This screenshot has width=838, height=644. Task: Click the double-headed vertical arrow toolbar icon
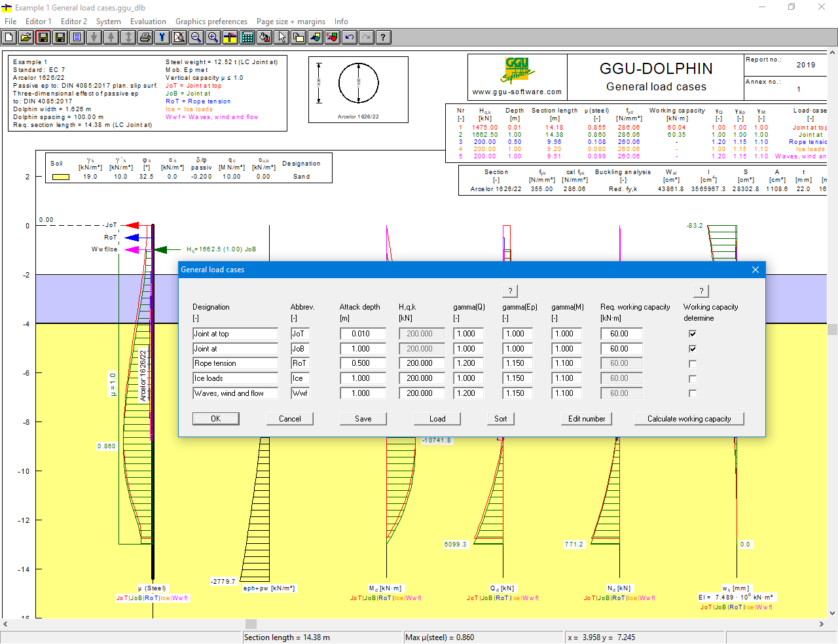(x=128, y=37)
